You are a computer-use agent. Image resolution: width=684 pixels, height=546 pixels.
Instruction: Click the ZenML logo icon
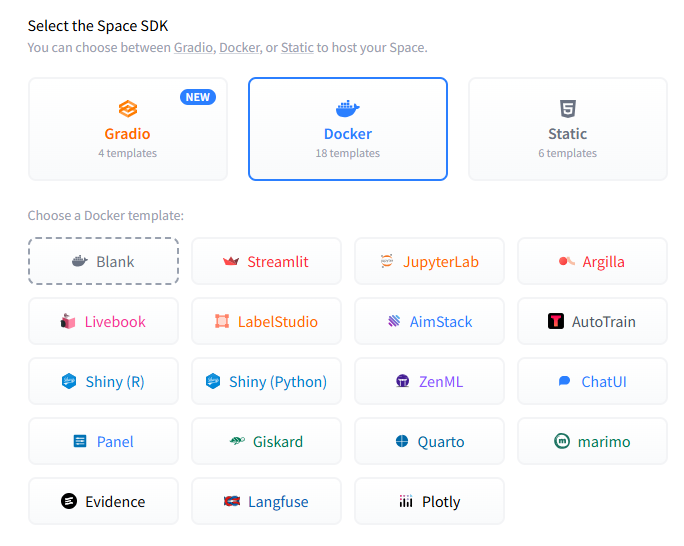(x=403, y=382)
